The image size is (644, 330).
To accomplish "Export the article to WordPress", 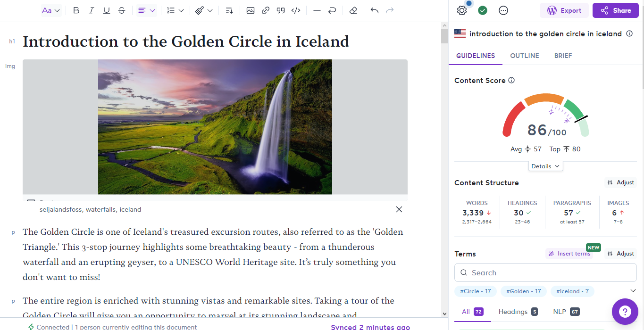I will [x=564, y=10].
